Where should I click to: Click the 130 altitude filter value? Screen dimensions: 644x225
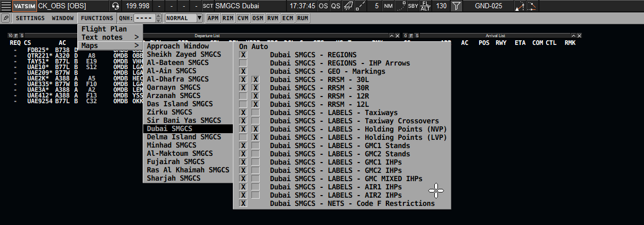[441, 6]
